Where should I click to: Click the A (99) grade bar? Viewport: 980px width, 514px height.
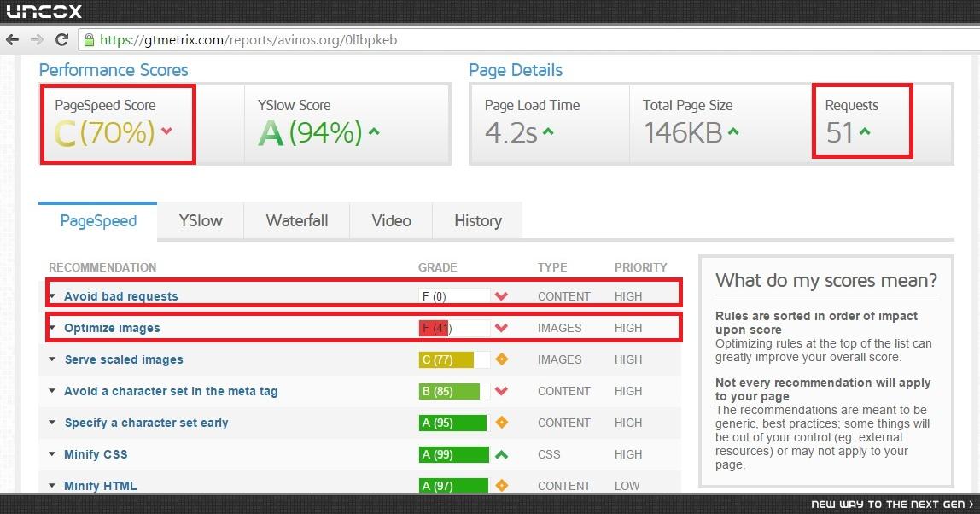pyautogui.click(x=454, y=454)
